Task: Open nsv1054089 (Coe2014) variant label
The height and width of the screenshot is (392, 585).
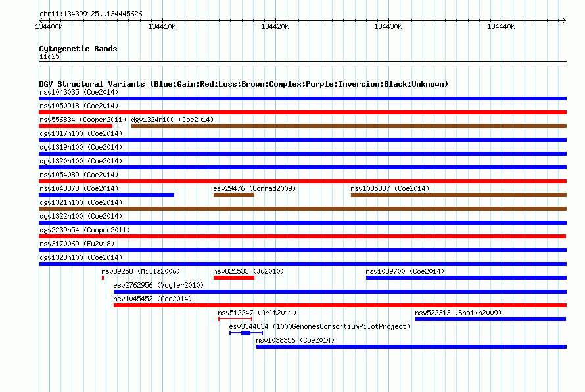Action: pyautogui.click(x=79, y=175)
